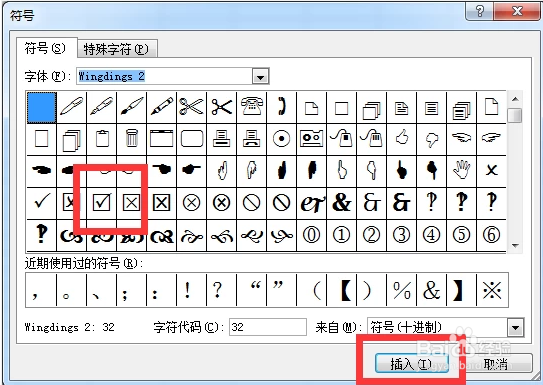Select the circled digit 5 symbol
The width and height of the screenshot is (543, 385).
462,235
